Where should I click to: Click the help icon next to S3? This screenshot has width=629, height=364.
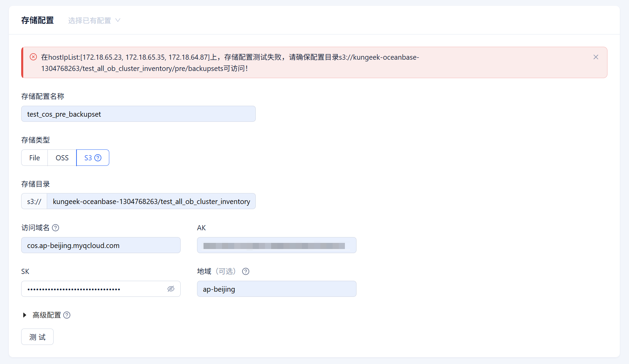[98, 158]
